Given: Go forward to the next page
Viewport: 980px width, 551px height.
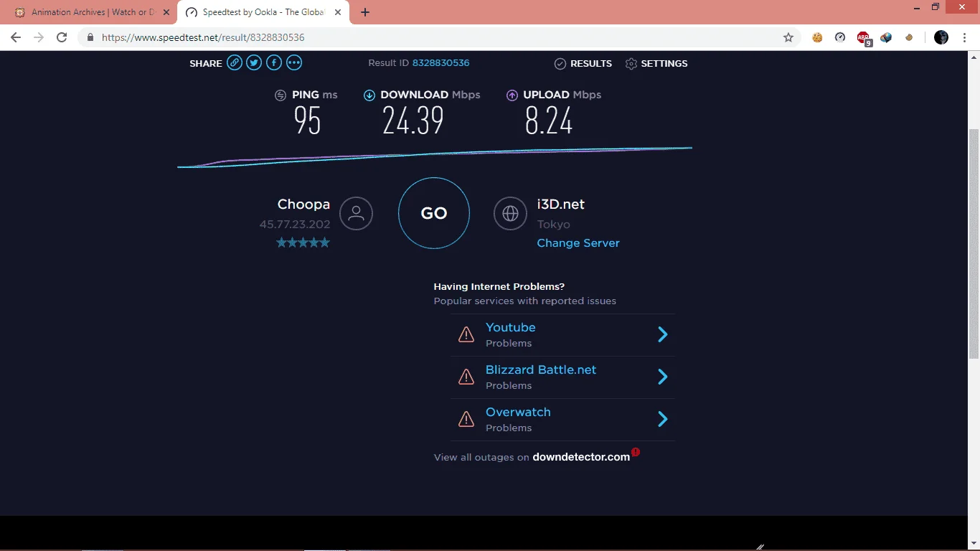Looking at the screenshot, I should (39, 37).
